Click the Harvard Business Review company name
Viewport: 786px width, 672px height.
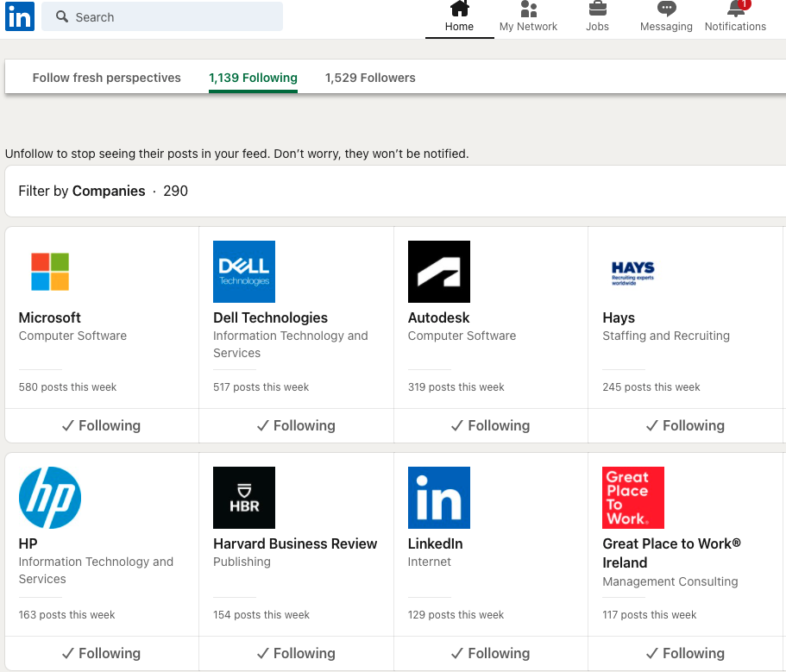[x=295, y=543]
